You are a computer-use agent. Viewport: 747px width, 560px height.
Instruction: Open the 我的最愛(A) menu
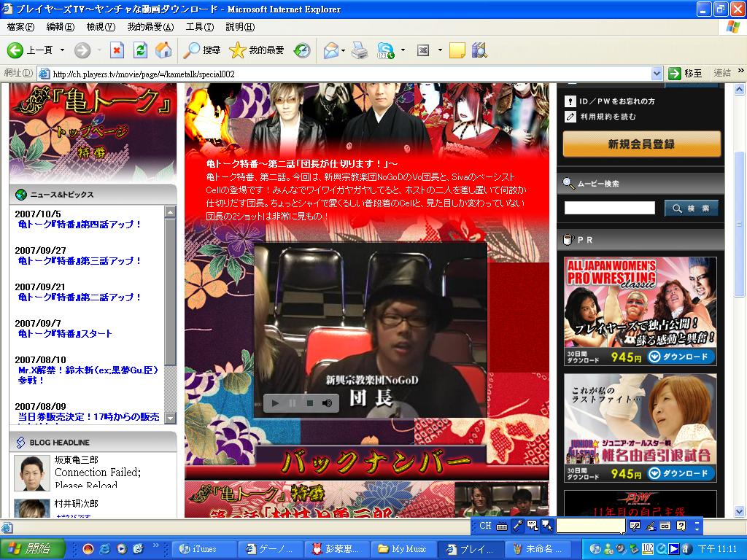pos(150,27)
